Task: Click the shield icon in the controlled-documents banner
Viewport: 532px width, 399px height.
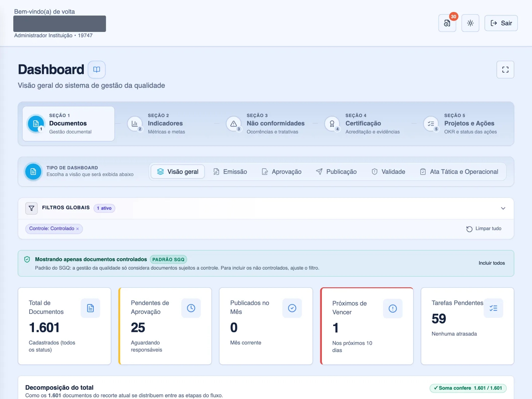Action: [27, 259]
